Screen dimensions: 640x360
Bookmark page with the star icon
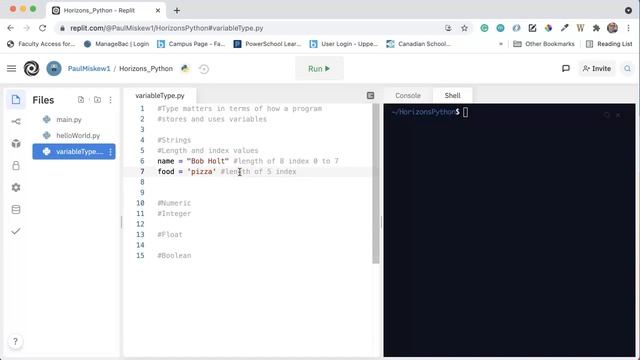464,28
